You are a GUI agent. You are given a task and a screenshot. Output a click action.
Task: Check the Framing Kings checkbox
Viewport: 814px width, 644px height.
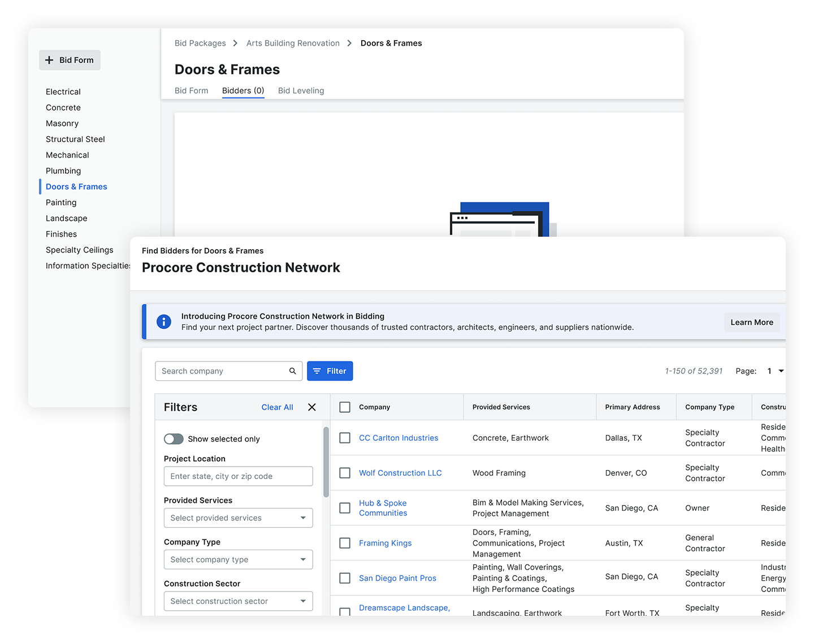(x=345, y=543)
